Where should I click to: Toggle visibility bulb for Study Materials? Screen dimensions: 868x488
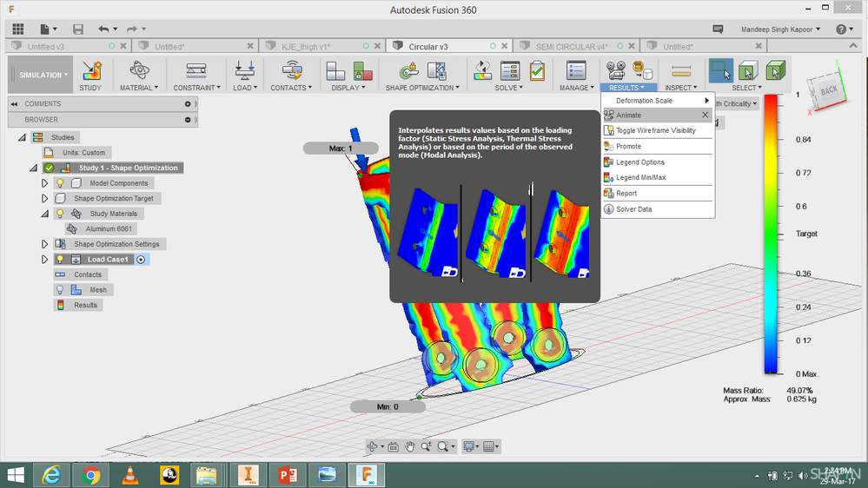point(60,214)
